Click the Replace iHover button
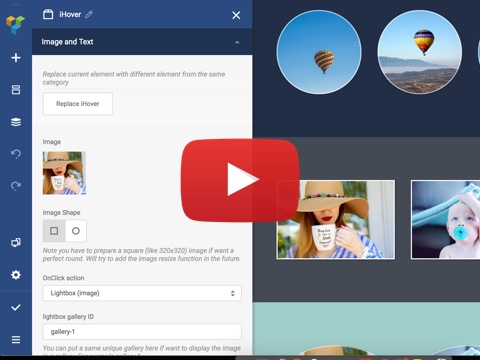Viewport: 480px width, 360px height. [78, 104]
